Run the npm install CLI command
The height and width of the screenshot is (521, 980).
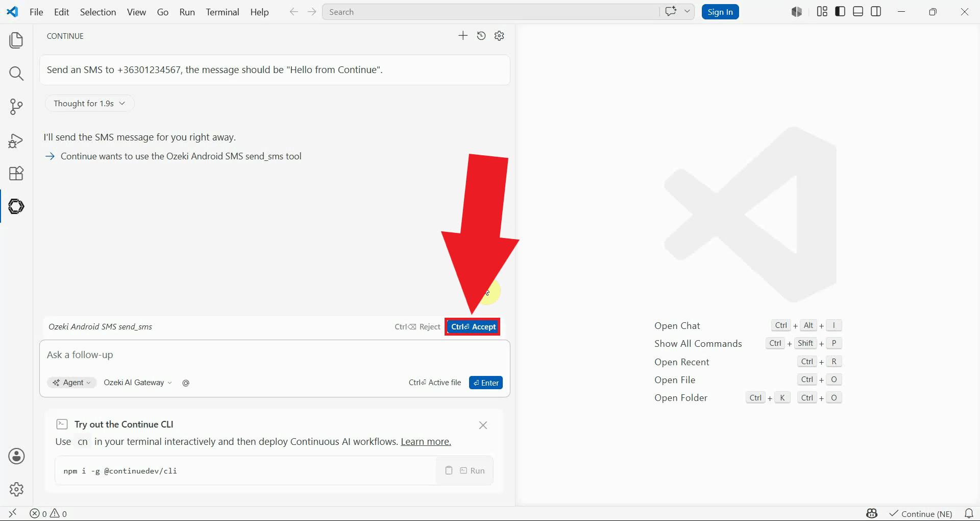472,470
